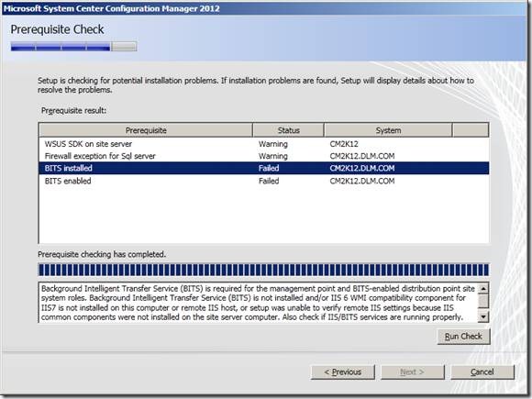
Task: Click Failed status of BITS installed row
Action: click(269, 168)
